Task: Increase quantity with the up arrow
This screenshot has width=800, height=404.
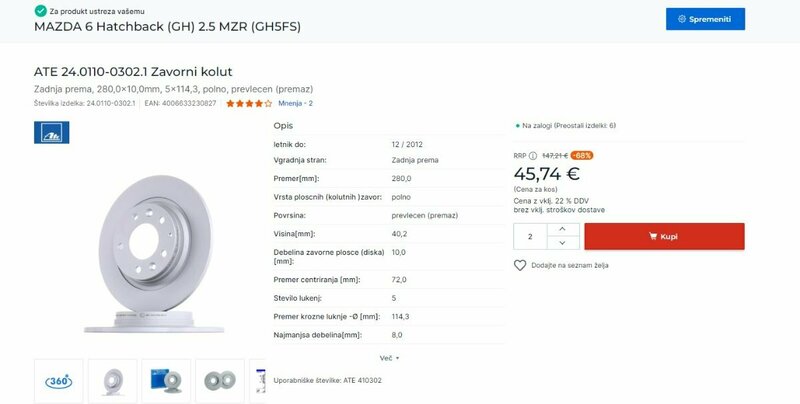Action: coord(562,230)
